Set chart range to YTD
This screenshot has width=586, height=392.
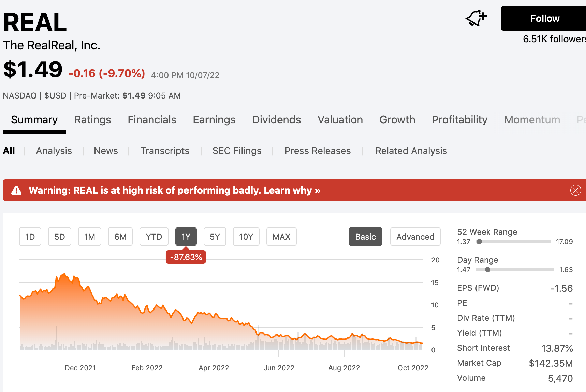pos(154,237)
